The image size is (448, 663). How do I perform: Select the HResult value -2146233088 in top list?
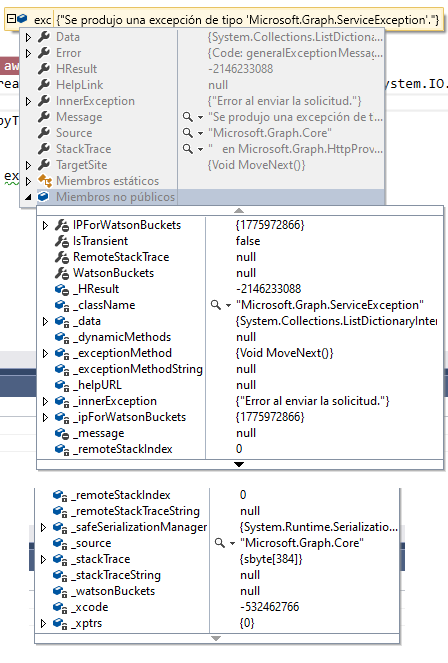240,69
